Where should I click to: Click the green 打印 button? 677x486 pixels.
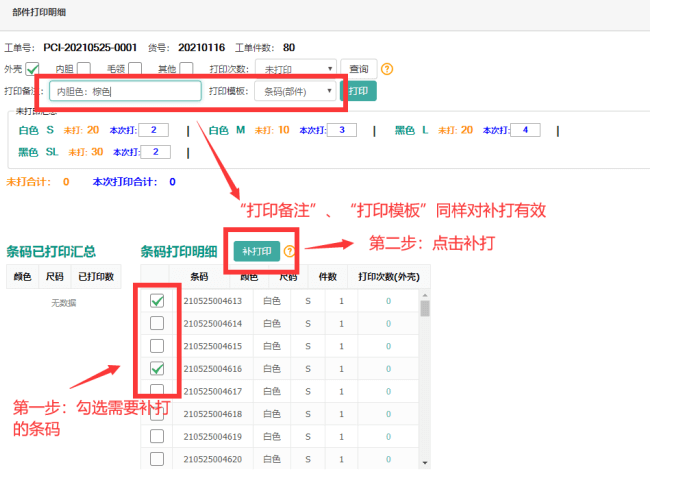(x=359, y=91)
